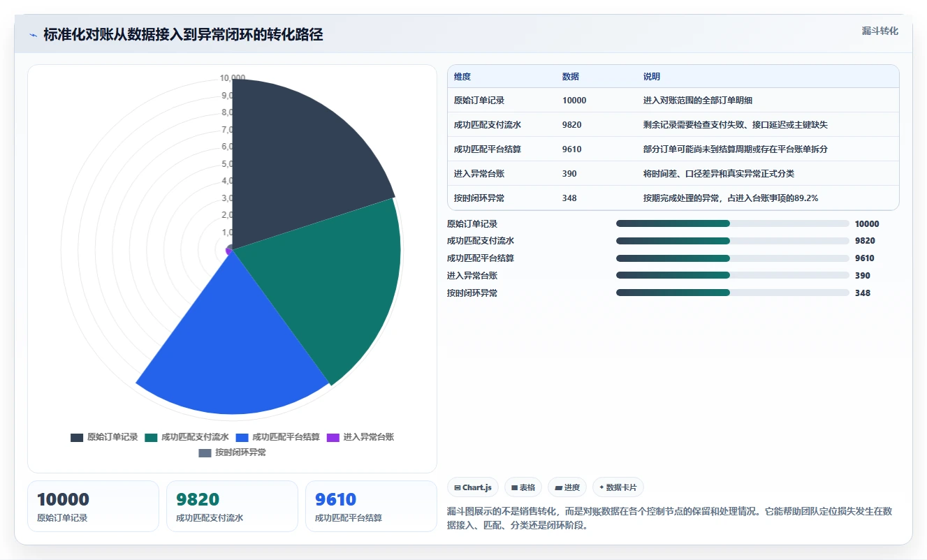Click the description about 支付失败、接口延迟或主键缺失
This screenshot has width=927, height=560.
736,125
